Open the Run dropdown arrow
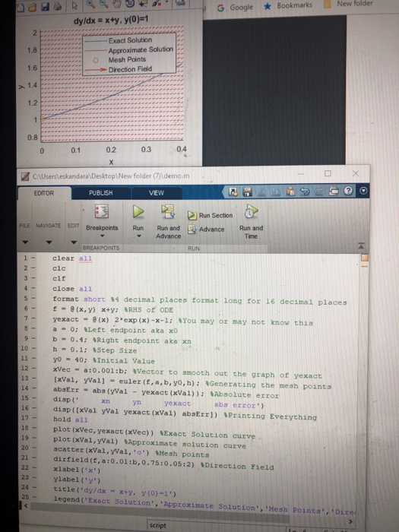The image size is (399, 532). coord(138,236)
